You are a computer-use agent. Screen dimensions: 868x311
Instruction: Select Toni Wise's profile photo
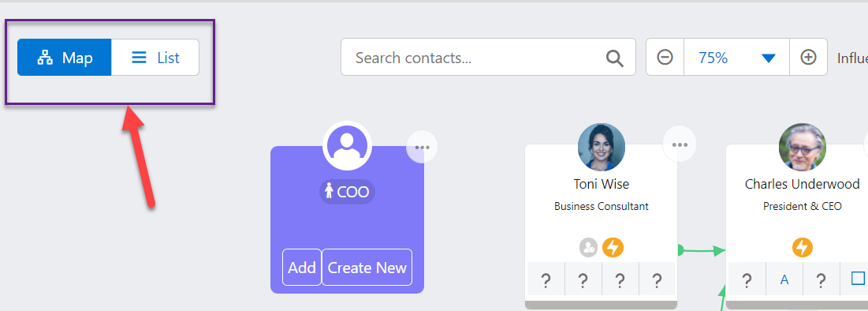[602, 147]
